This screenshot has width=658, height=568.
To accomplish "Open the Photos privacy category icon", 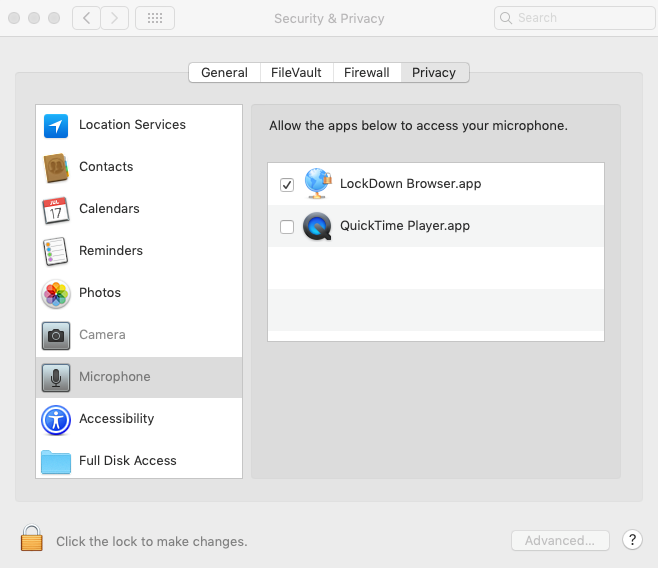I will pyautogui.click(x=56, y=294).
